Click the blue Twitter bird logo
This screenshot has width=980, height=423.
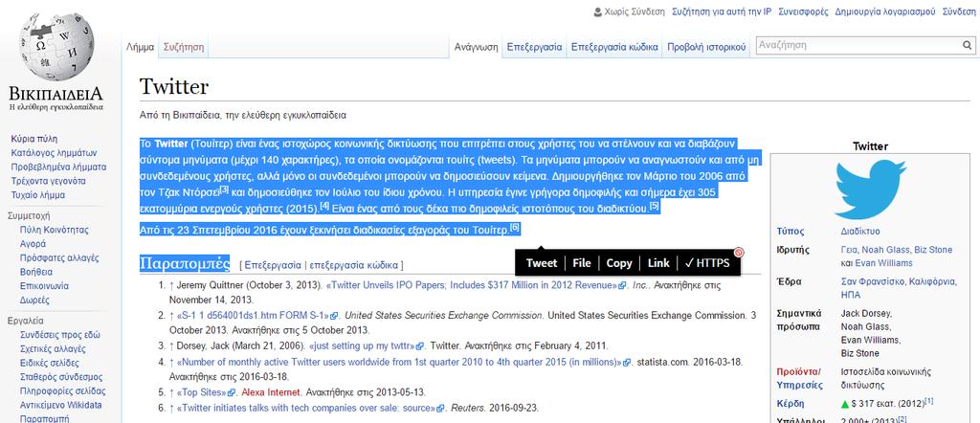pyautogui.click(x=870, y=189)
